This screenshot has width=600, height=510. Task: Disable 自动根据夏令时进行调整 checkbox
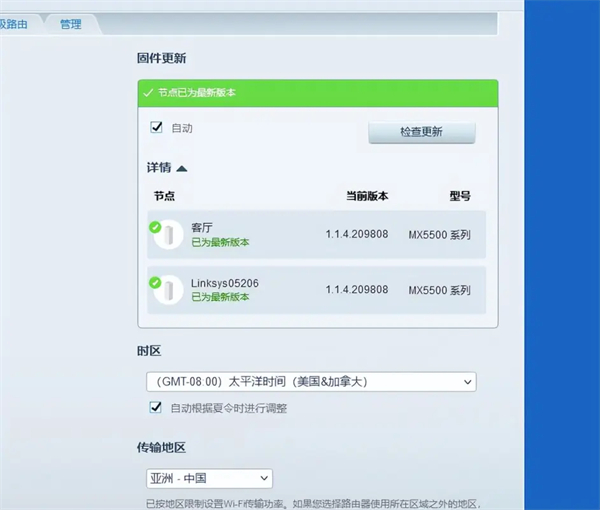tap(156, 407)
